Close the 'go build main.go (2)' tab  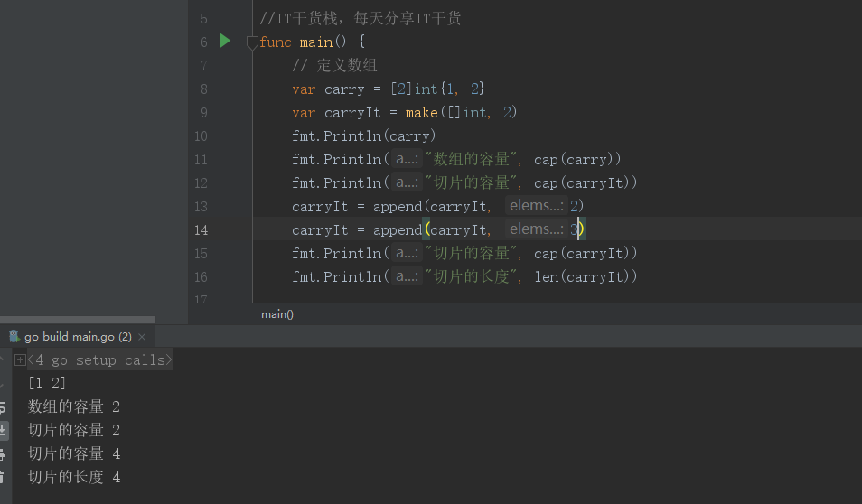142,337
